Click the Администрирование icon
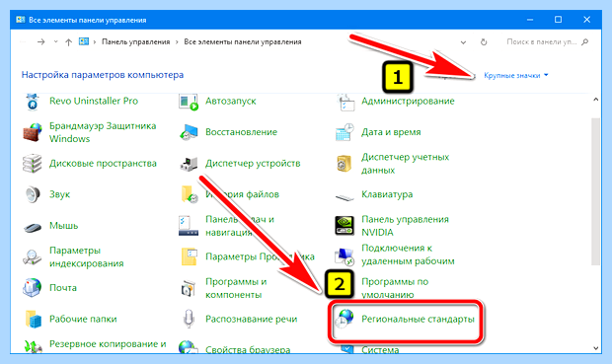612x364 pixels. coord(345,102)
